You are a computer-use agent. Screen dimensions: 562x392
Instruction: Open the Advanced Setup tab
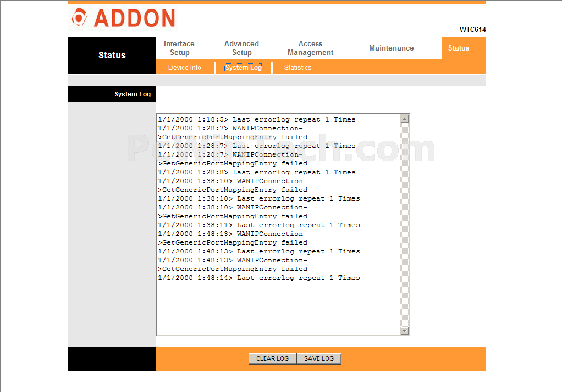(241, 48)
